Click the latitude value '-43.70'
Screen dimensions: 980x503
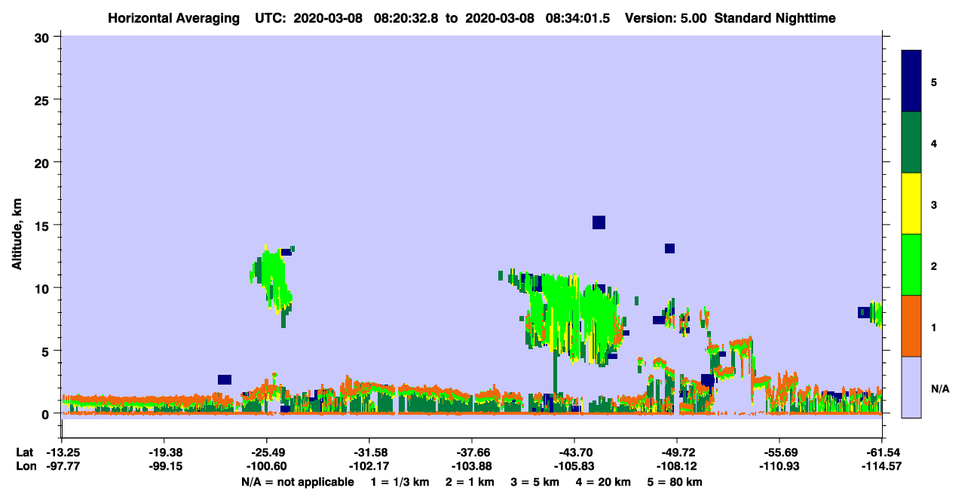[x=574, y=452]
